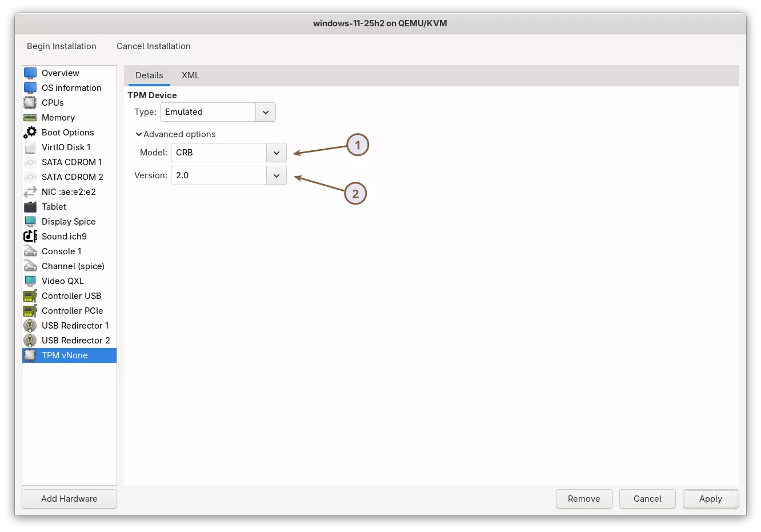Select the Controller USB entry
The width and height of the screenshot is (761, 532).
(x=69, y=296)
